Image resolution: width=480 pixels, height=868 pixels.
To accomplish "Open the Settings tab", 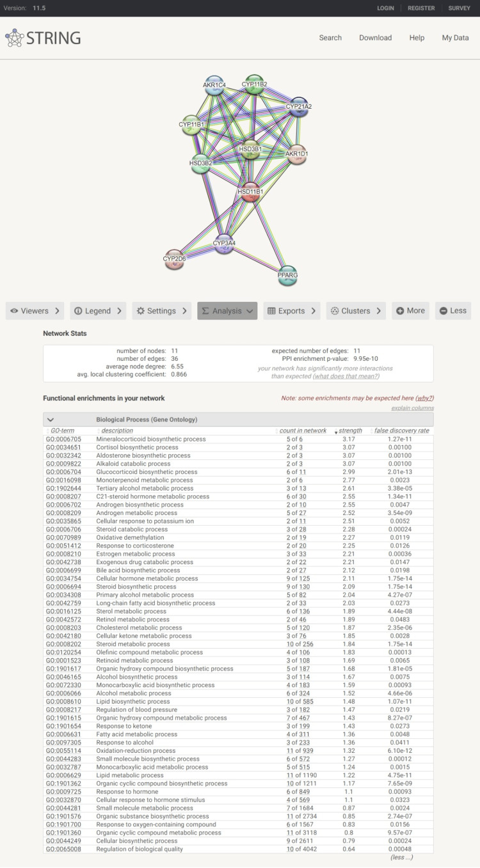I will tap(163, 311).
